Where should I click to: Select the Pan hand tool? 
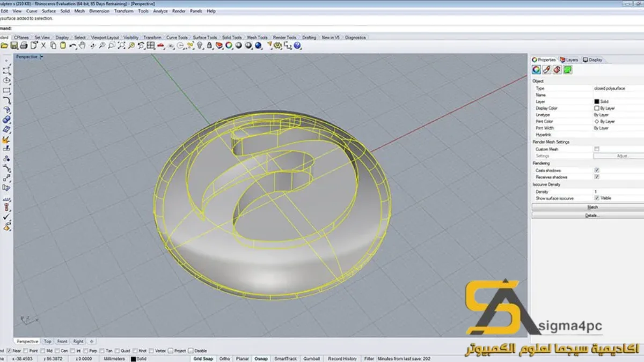pyautogui.click(x=82, y=46)
